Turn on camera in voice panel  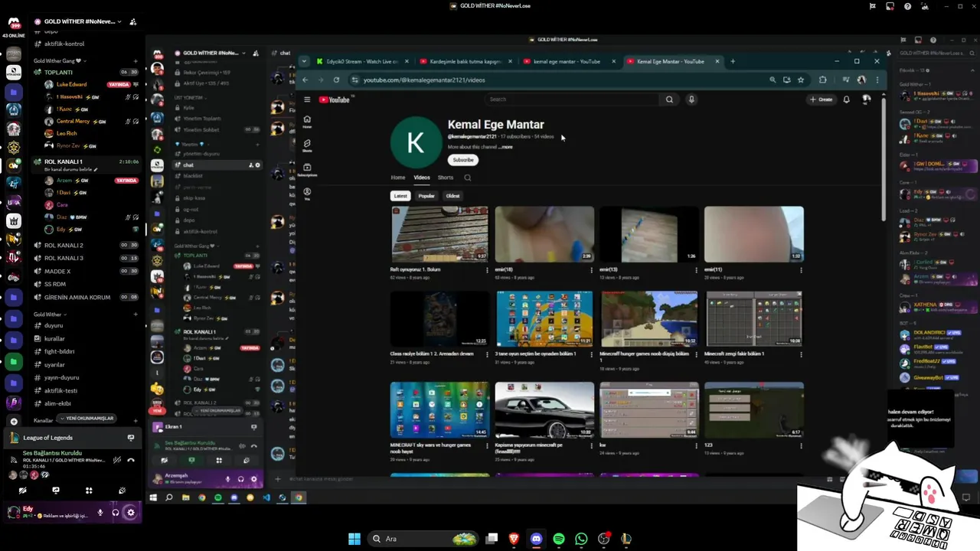point(22,490)
